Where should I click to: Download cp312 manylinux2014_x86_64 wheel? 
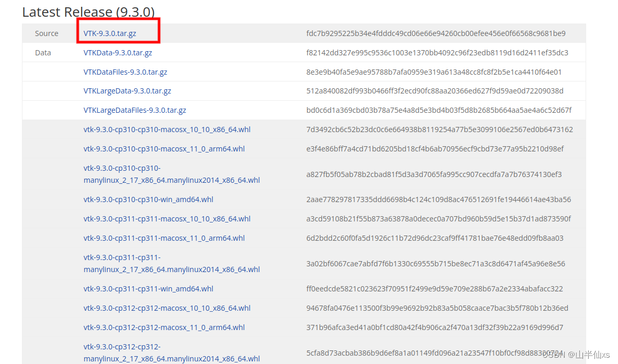click(171, 353)
